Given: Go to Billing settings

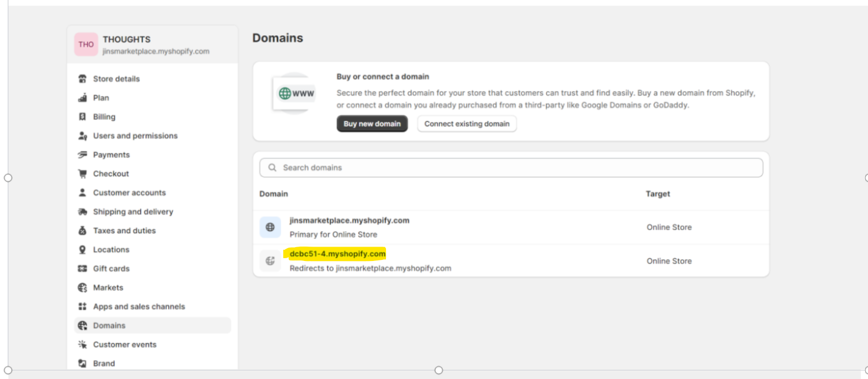Looking at the screenshot, I should (104, 117).
